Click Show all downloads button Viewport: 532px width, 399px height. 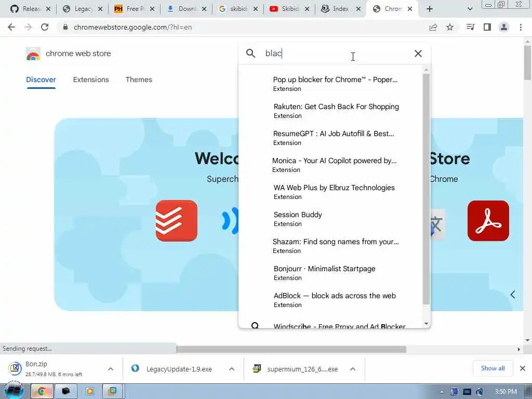click(x=493, y=368)
